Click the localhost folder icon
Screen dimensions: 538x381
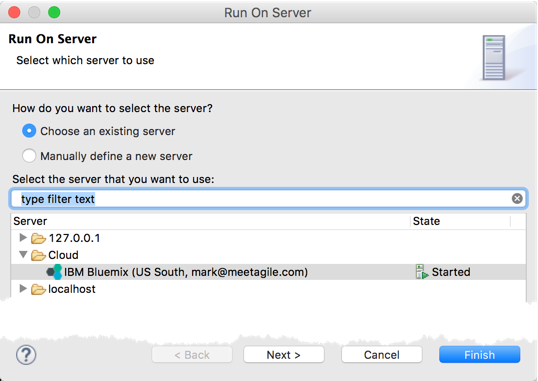coord(38,289)
